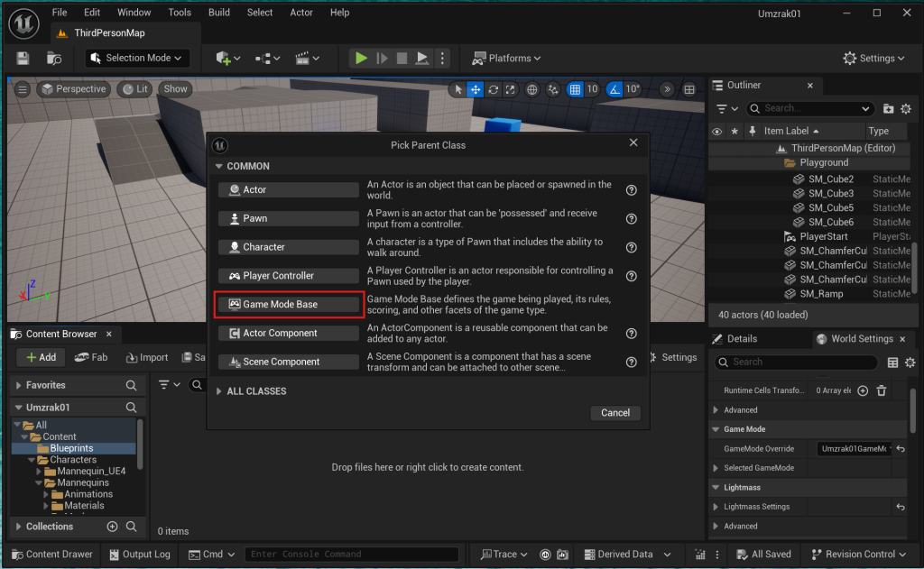The height and width of the screenshot is (569, 924).
Task: Add an element to the Runtime Cells array
Action: tap(863, 390)
